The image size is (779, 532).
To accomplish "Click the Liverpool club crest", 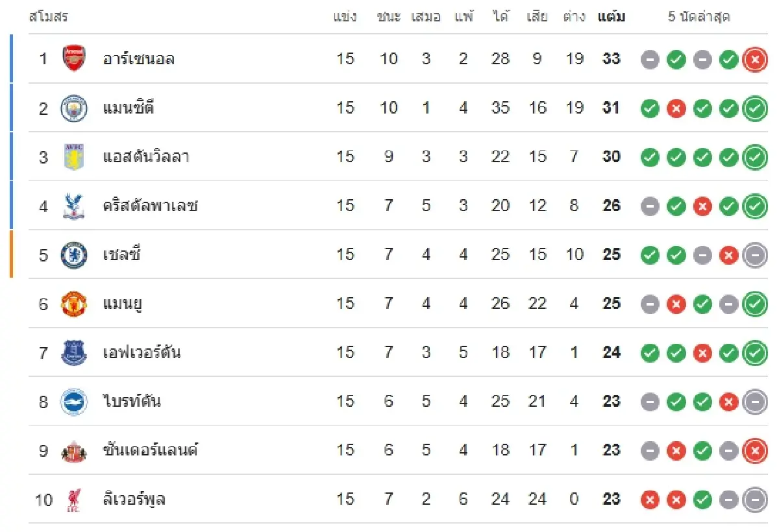I will coord(73,500).
